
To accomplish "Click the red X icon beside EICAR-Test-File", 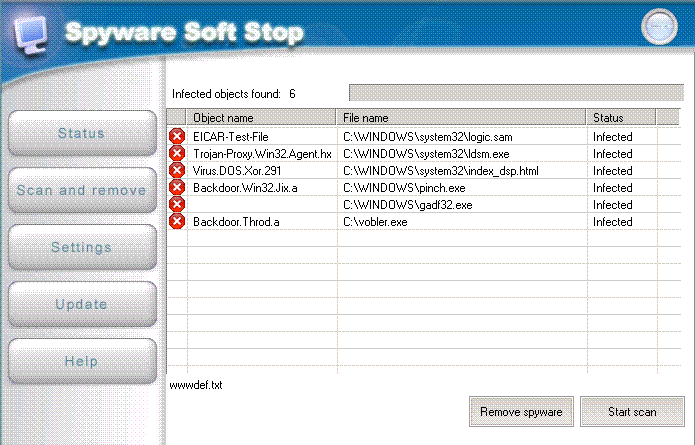I will tap(177, 136).
